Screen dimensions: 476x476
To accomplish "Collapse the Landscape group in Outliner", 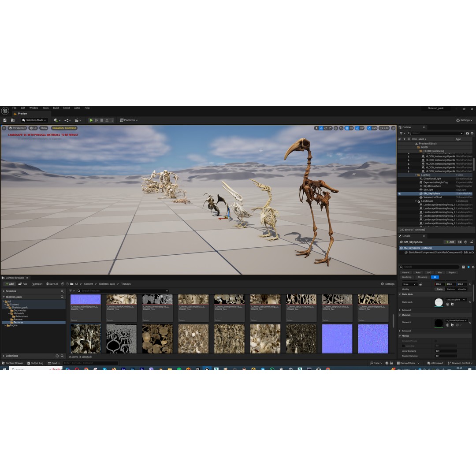I will (x=416, y=201).
